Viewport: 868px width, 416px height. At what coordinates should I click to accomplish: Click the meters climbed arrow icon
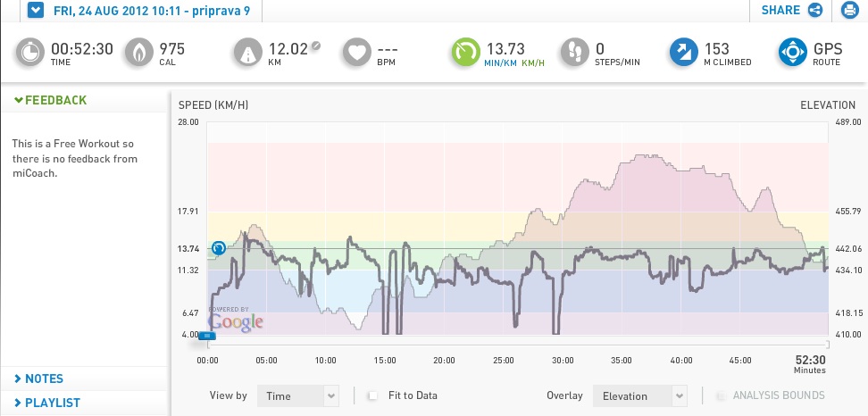(x=684, y=53)
